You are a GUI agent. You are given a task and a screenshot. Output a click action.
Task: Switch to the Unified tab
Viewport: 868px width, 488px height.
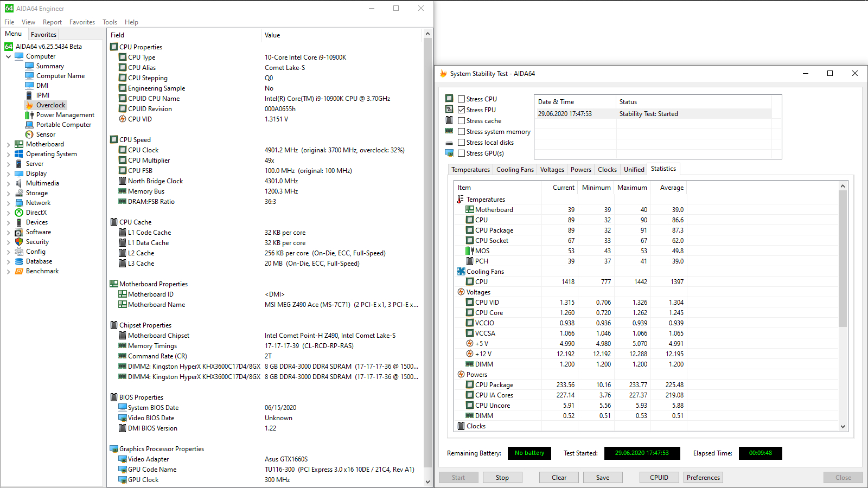pyautogui.click(x=634, y=170)
